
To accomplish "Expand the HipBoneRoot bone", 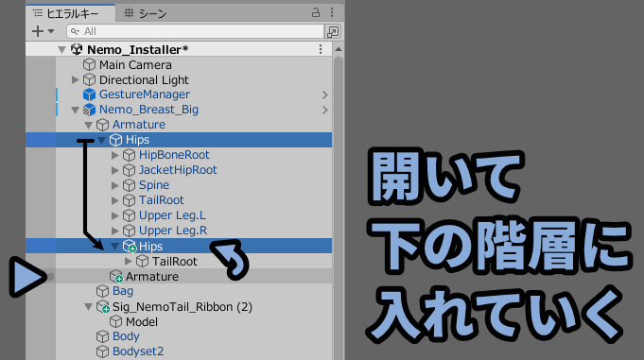I will pyautogui.click(x=115, y=155).
